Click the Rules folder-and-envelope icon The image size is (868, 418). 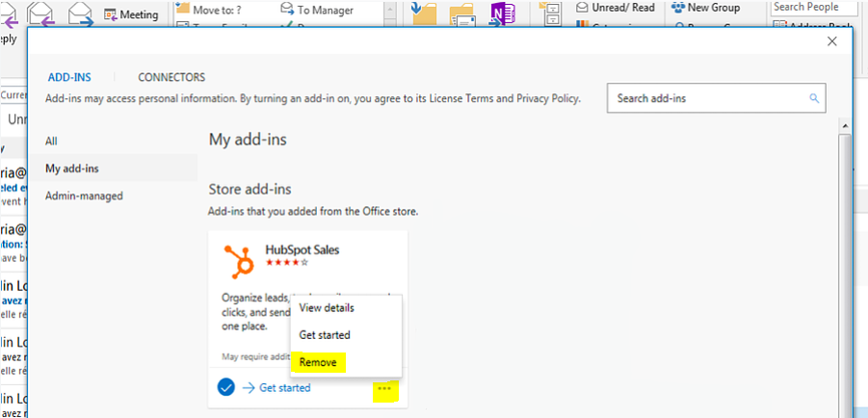[x=462, y=15]
